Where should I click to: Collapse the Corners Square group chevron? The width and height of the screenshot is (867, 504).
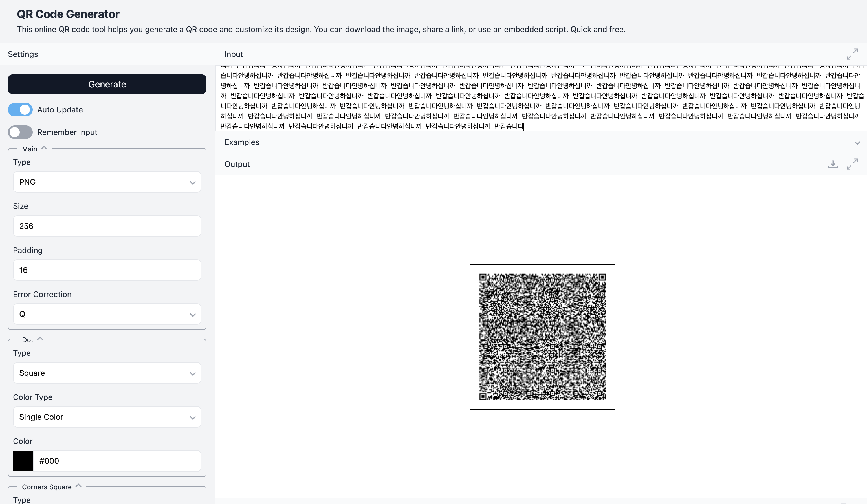[78, 486]
